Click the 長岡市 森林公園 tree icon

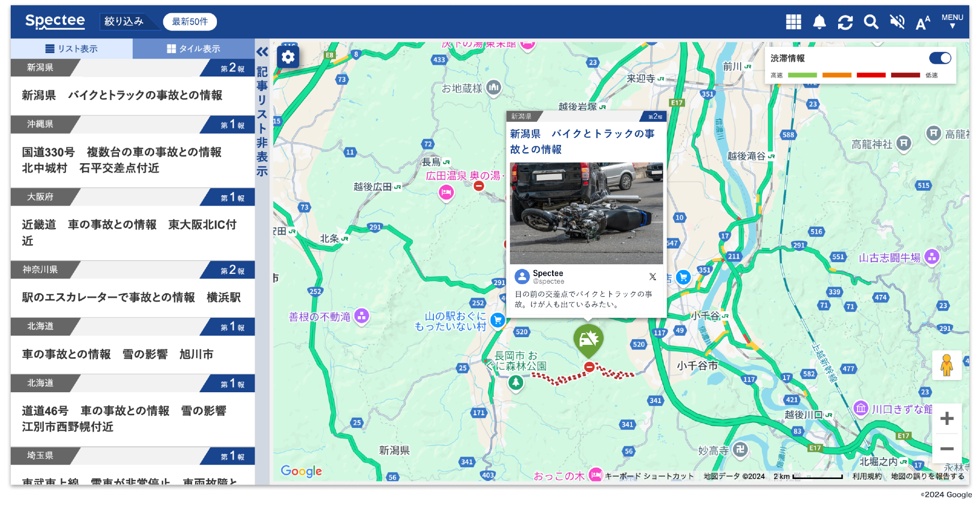coord(516,382)
